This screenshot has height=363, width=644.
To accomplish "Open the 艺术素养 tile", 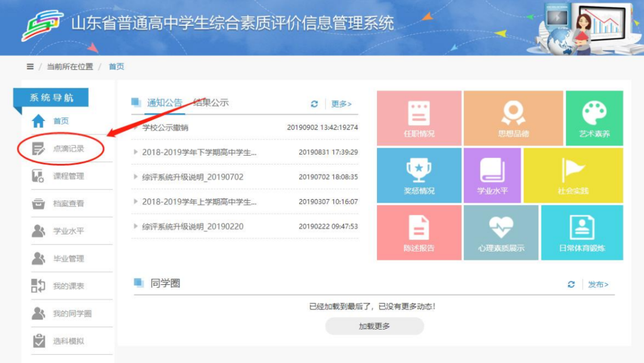I will [593, 118].
